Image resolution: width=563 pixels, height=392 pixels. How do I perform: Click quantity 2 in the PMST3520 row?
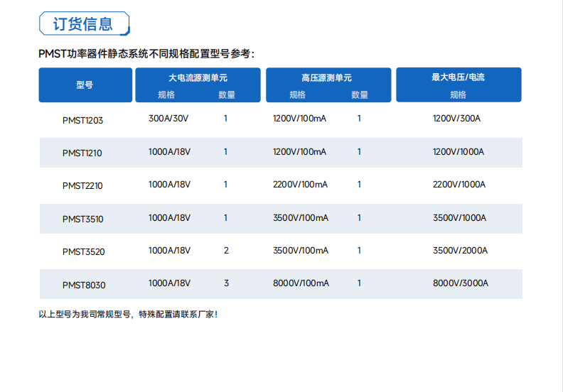226,251
